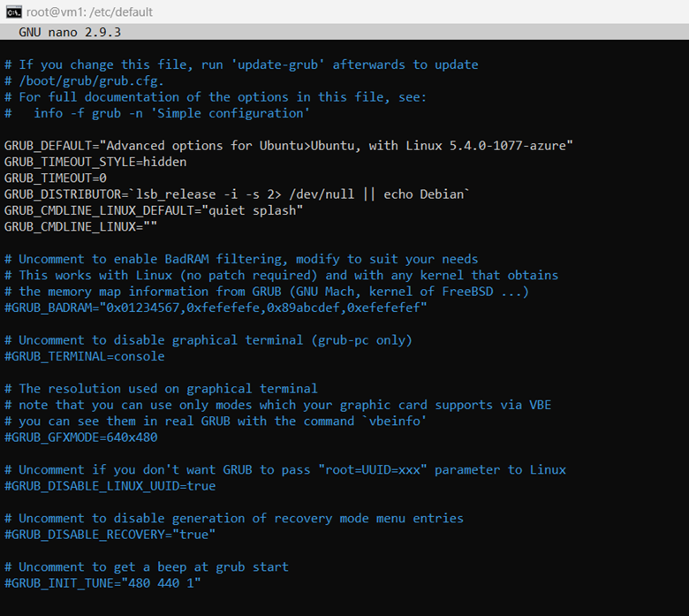Click the GRUB_DISTRIBUTOR lsb_release line

point(237,194)
